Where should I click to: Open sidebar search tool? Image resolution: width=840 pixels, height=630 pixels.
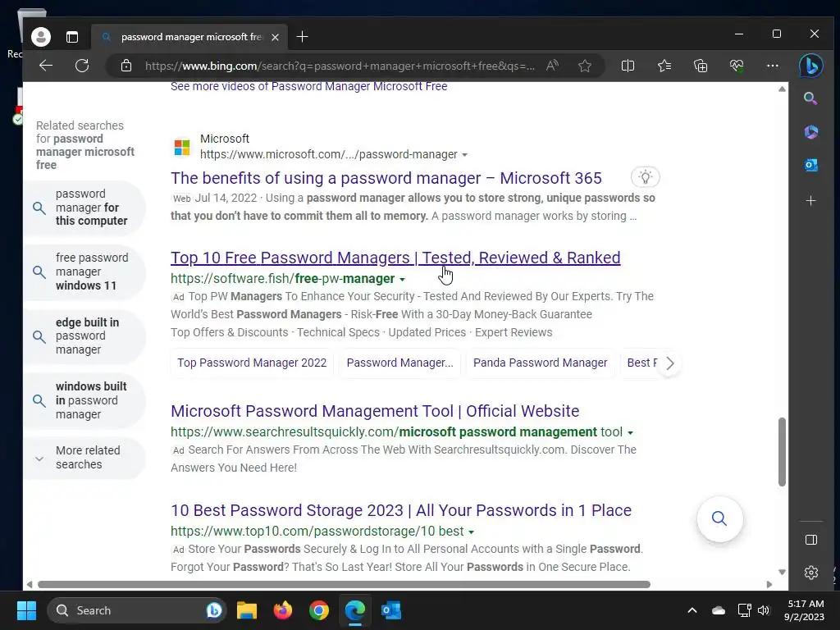point(810,98)
